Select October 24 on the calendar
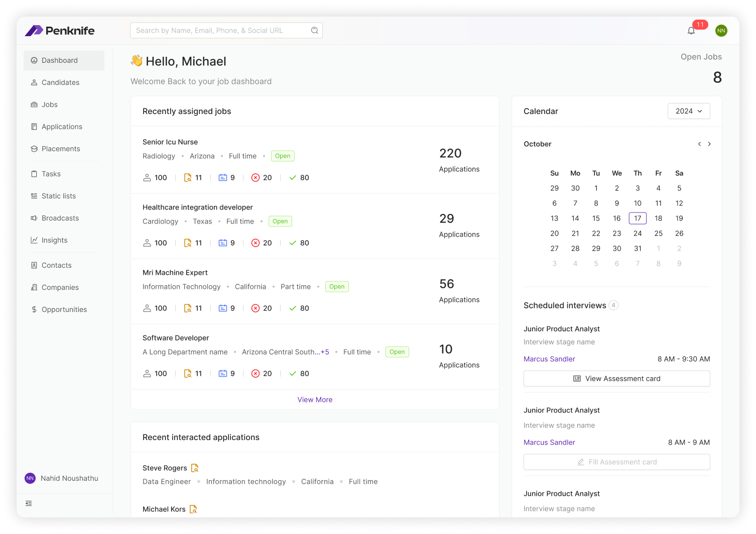This screenshot has height=534, width=756. pyautogui.click(x=638, y=234)
